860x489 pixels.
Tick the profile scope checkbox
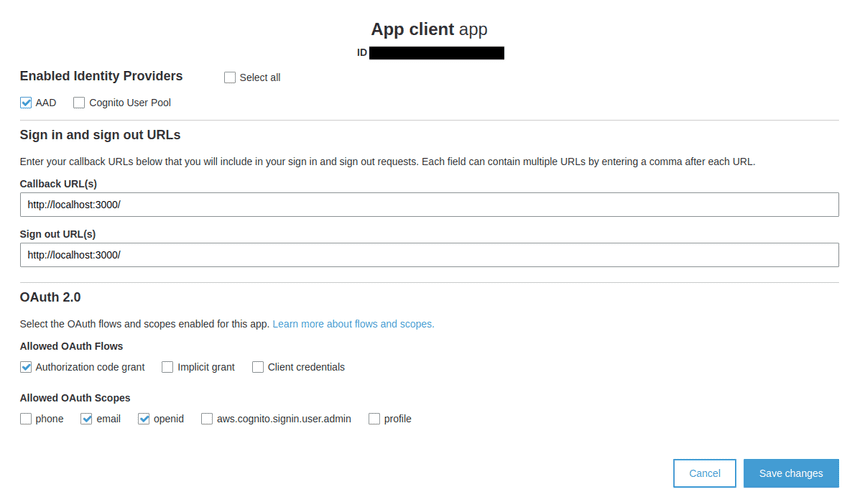point(374,419)
